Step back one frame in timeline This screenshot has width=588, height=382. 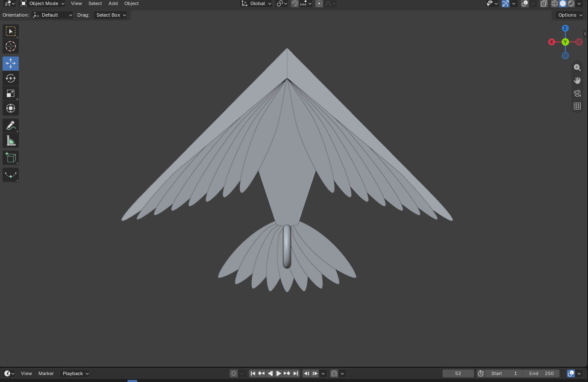pyautogui.click(x=306, y=373)
